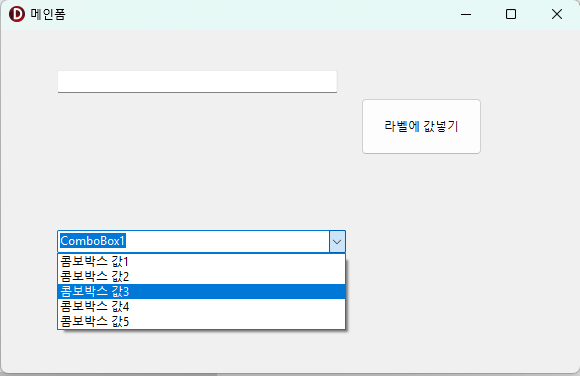
Task: Maximize the 메인폼 window
Action: (511, 14)
